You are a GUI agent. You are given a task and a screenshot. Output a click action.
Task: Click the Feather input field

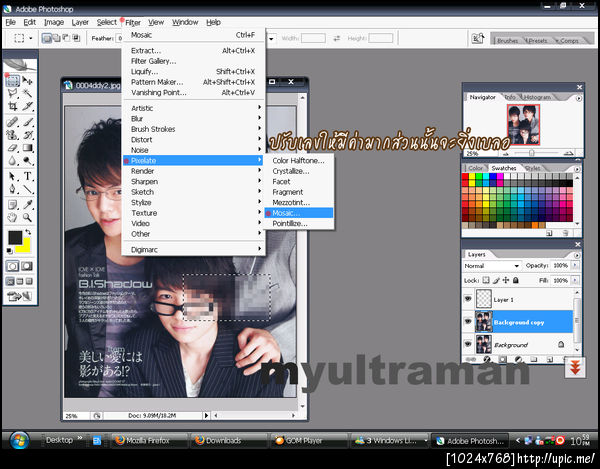[119, 38]
